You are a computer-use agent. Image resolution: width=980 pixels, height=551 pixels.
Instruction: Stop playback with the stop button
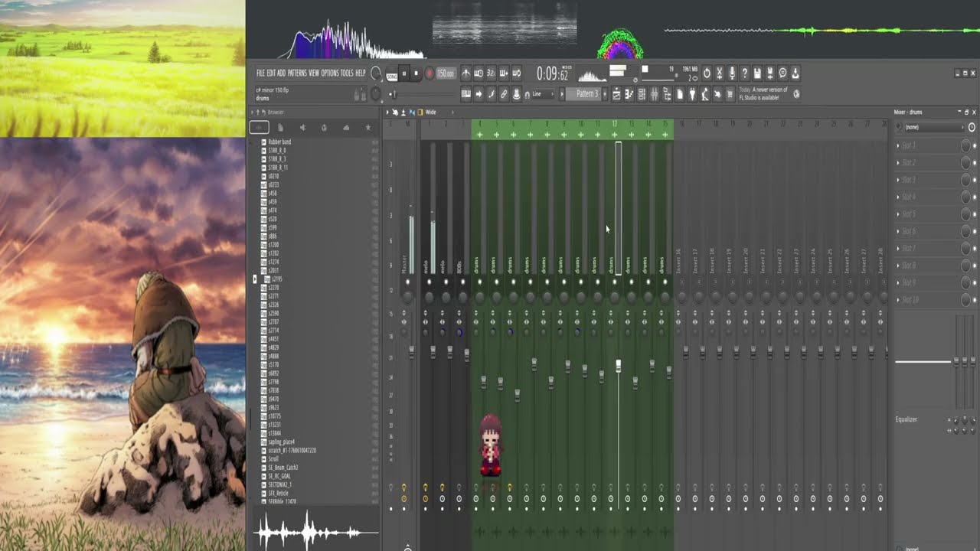click(x=416, y=73)
